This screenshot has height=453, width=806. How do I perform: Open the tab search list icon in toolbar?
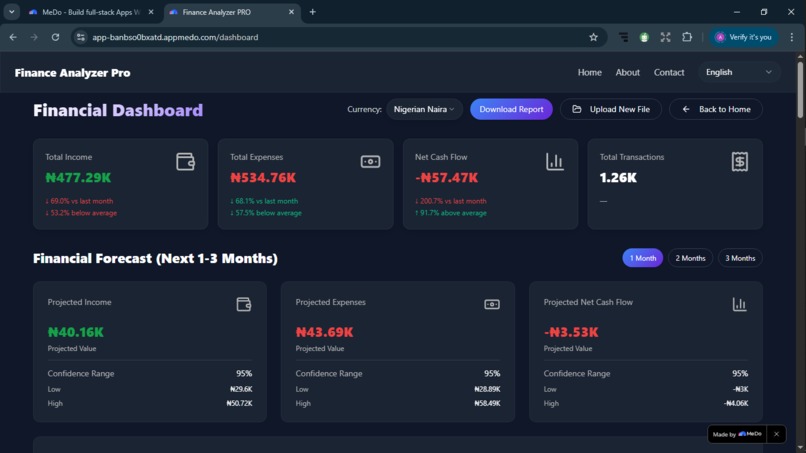point(623,37)
